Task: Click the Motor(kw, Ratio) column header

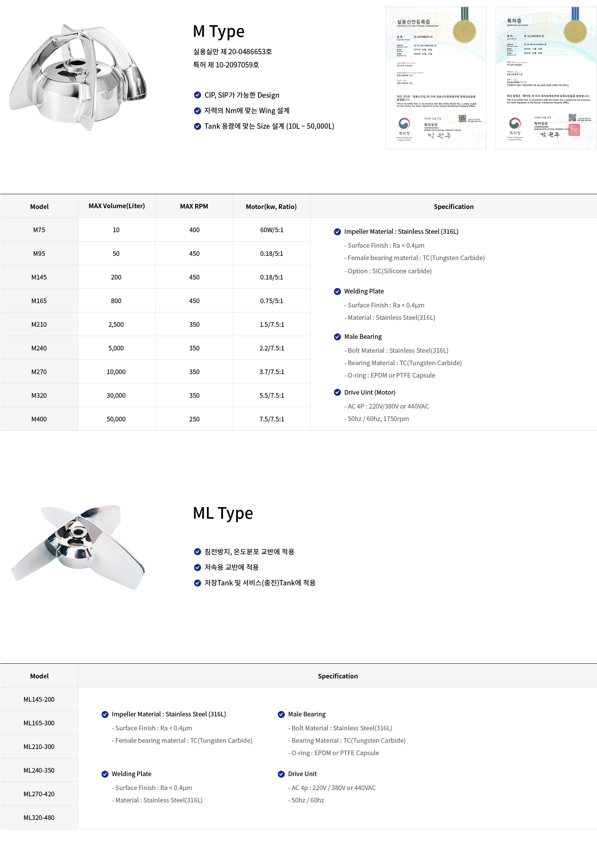Action: pyautogui.click(x=271, y=207)
